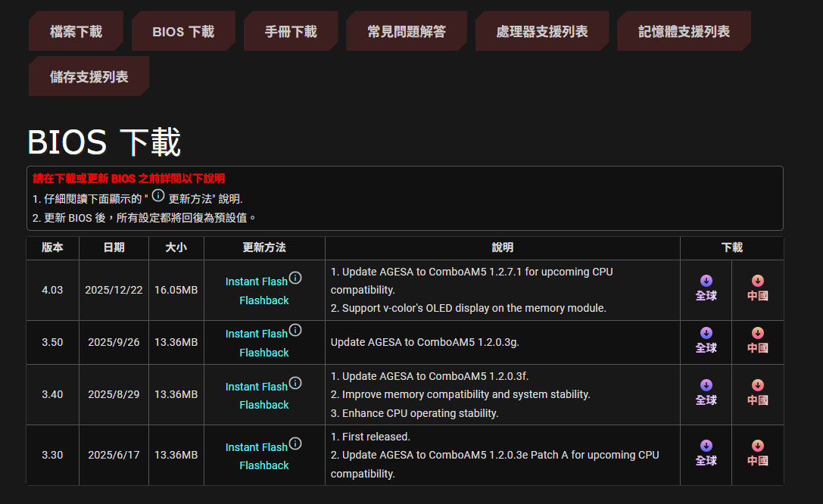823x504 pixels.
Task: Go to the 常見問題解答 tab
Action: pyautogui.click(x=407, y=32)
